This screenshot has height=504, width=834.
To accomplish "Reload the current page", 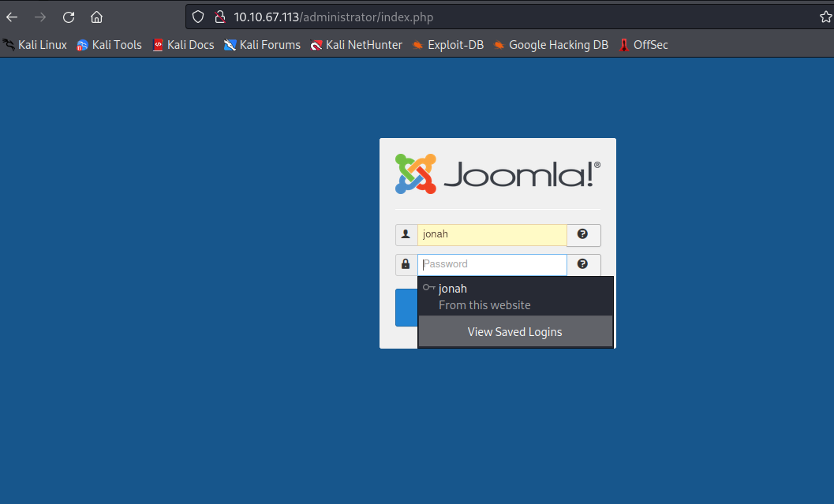I will click(69, 17).
